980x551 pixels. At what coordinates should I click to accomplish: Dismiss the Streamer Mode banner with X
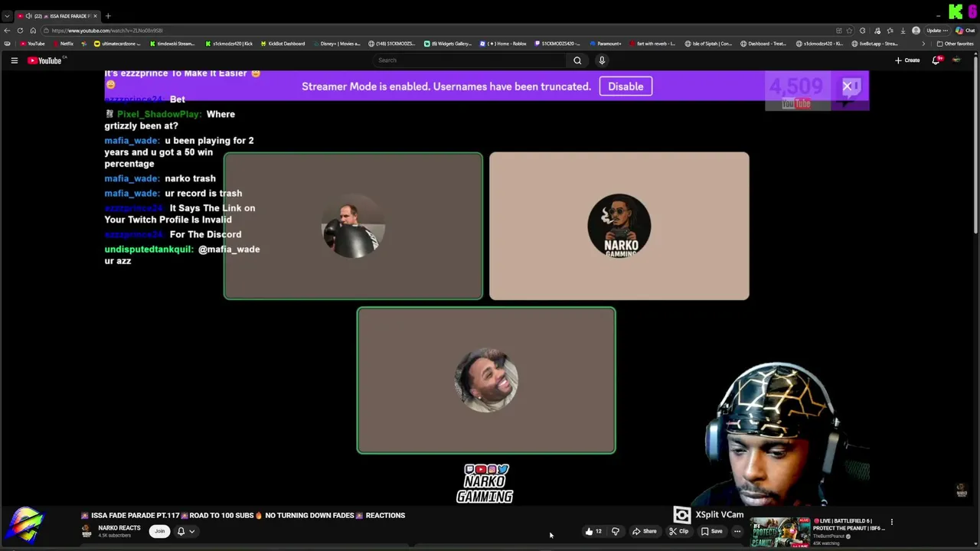pyautogui.click(x=847, y=86)
